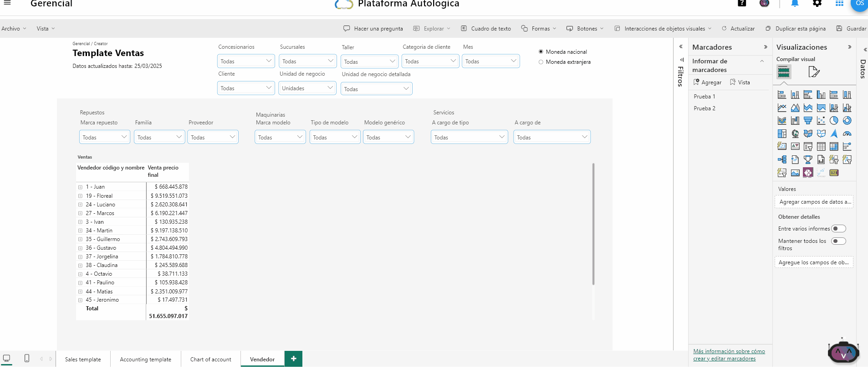Open the Archivo menu
This screenshot has height=370, width=868.
(14, 28)
